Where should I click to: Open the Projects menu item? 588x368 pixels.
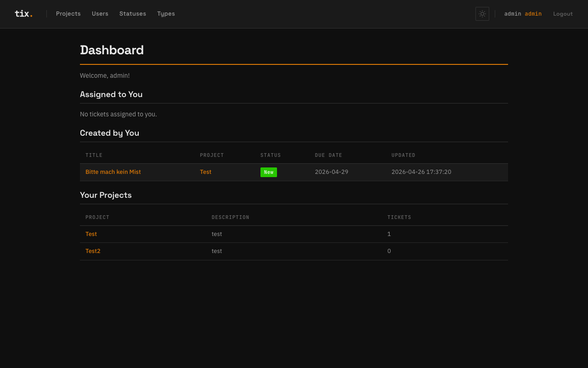[68, 14]
